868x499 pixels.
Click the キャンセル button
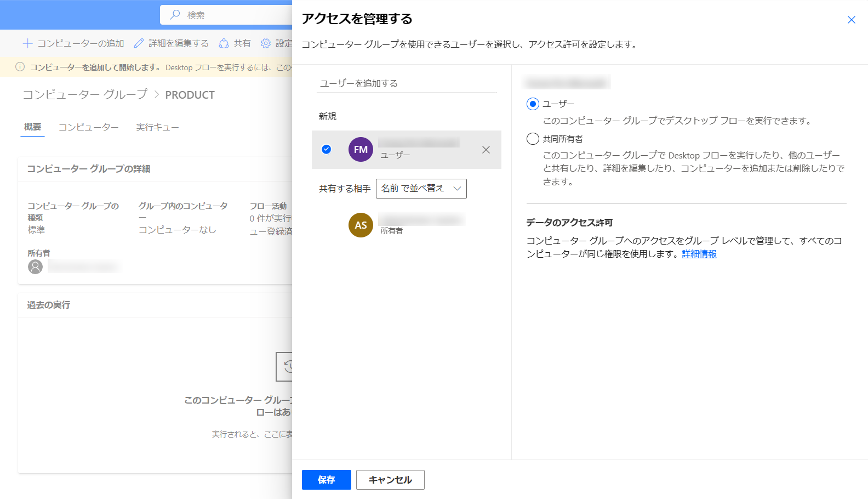pos(390,480)
